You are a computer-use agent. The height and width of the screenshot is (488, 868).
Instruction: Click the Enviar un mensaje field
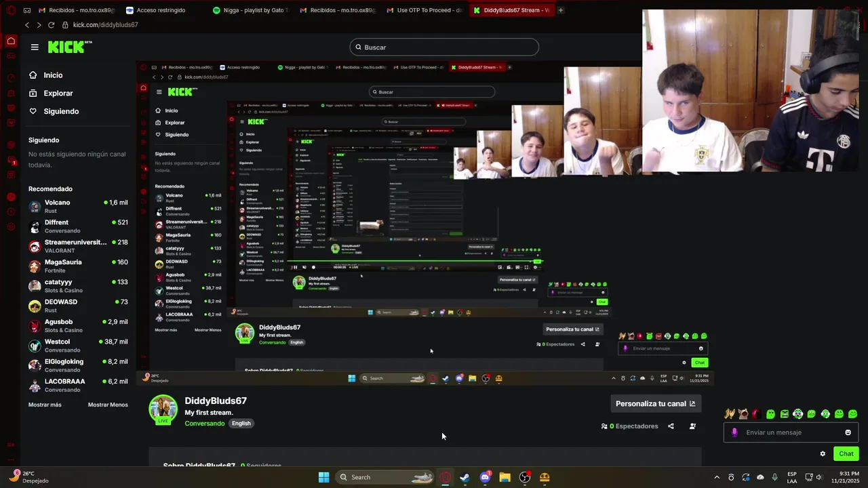[791, 432]
